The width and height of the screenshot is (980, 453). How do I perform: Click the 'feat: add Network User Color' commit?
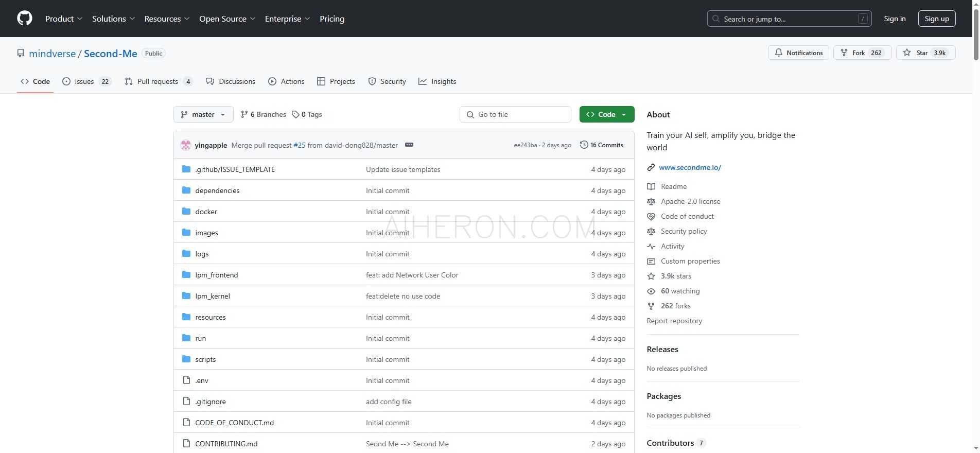(412, 275)
